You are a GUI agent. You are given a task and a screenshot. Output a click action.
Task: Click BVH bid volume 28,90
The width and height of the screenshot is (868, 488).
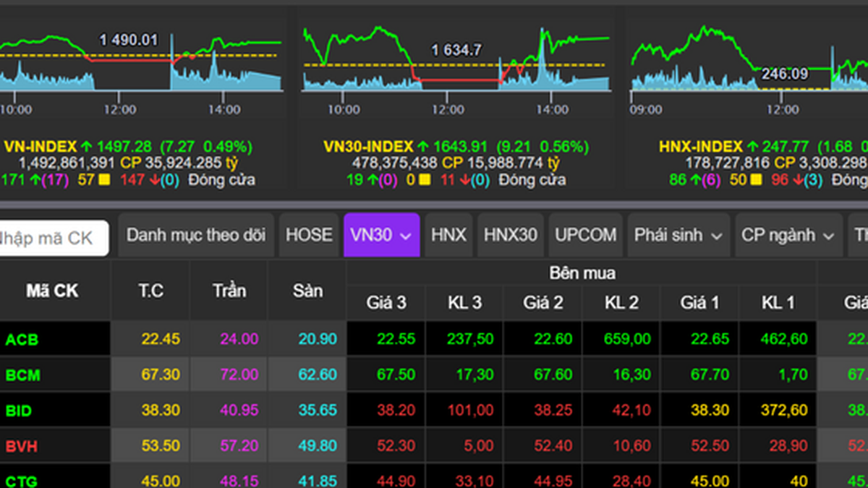pos(788,446)
